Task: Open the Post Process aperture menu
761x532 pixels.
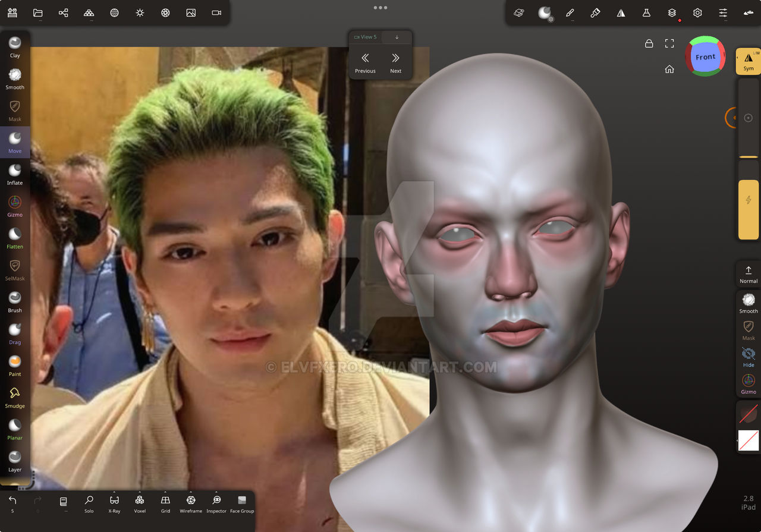Action: click(165, 12)
